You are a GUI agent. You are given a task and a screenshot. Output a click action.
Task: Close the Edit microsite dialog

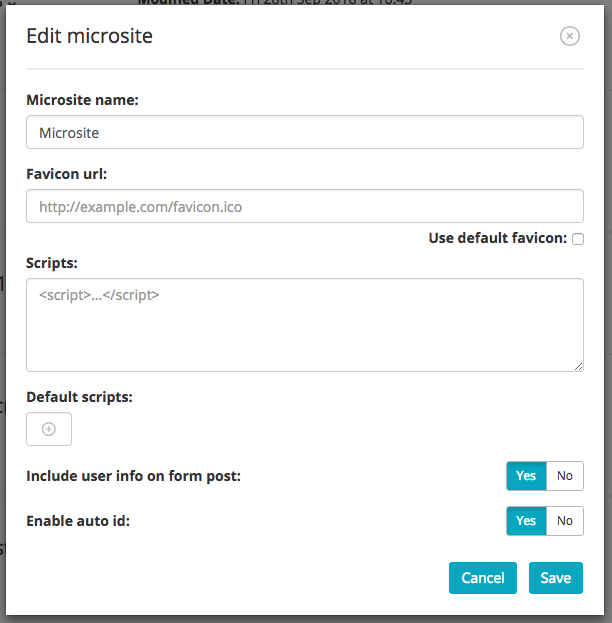[x=569, y=36]
